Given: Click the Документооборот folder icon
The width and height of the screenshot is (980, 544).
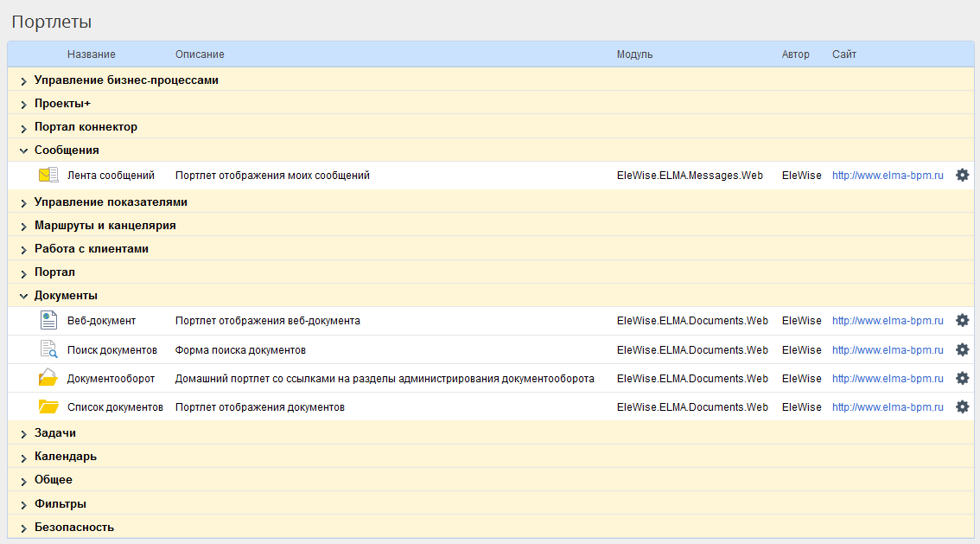Looking at the screenshot, I should (x=48, y=379).
